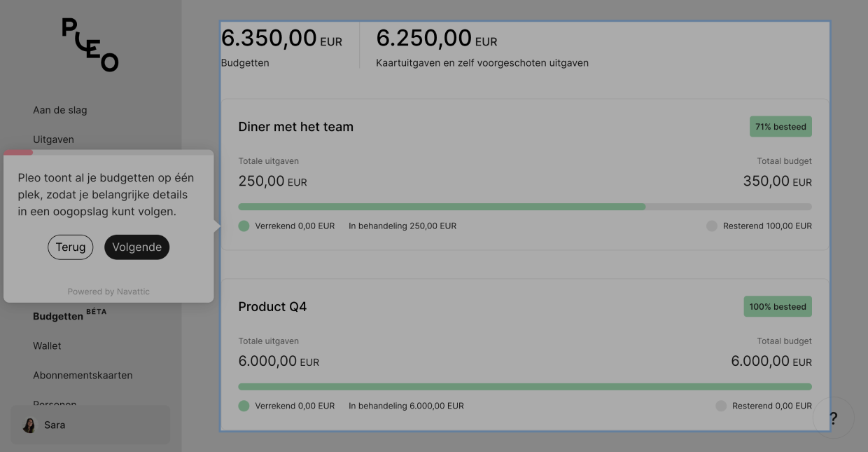Click the Terug button

point(70,247)
